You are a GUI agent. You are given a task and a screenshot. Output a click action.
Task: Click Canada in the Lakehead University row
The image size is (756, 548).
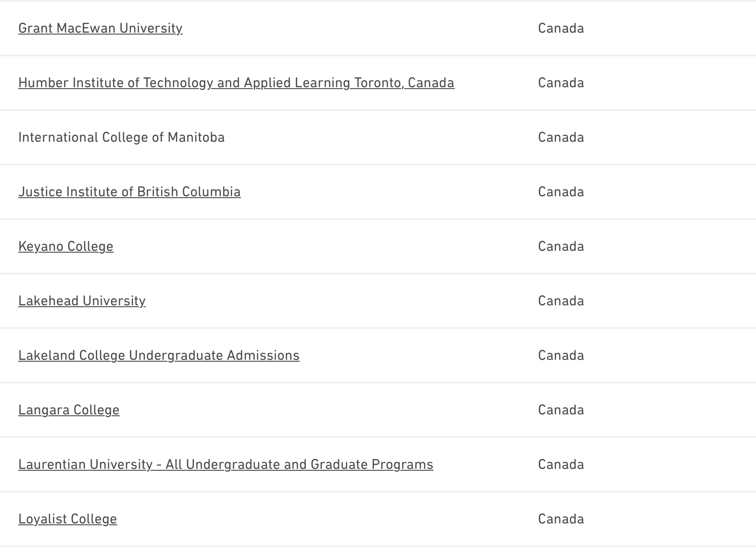click(x=561, y=301)
